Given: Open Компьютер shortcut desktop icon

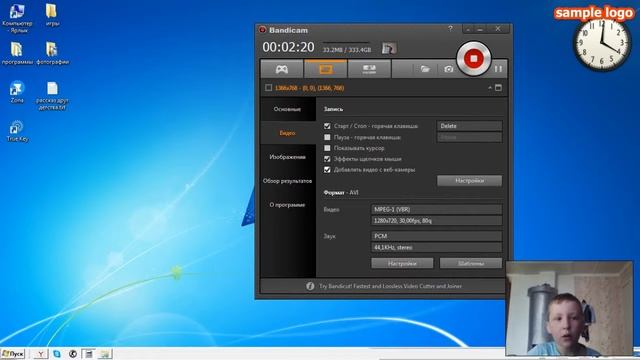Looking at the screenshot, I should [x=17, y=19].
